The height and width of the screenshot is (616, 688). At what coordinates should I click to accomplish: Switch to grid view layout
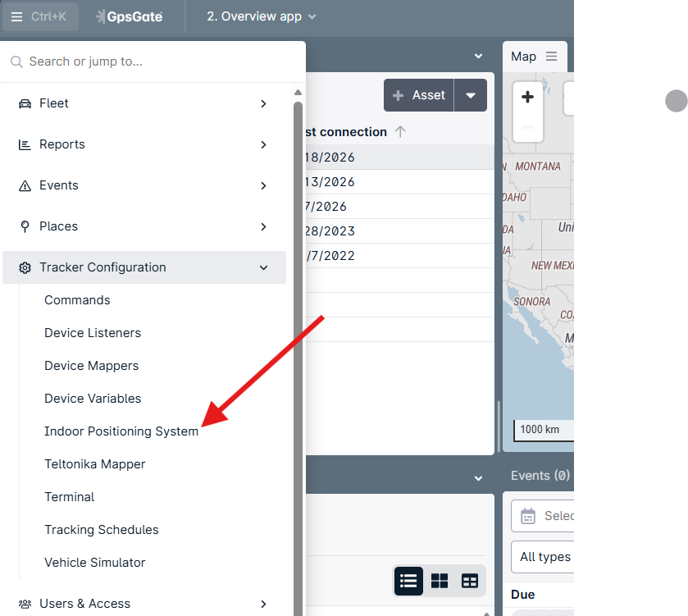click(440, 581)
